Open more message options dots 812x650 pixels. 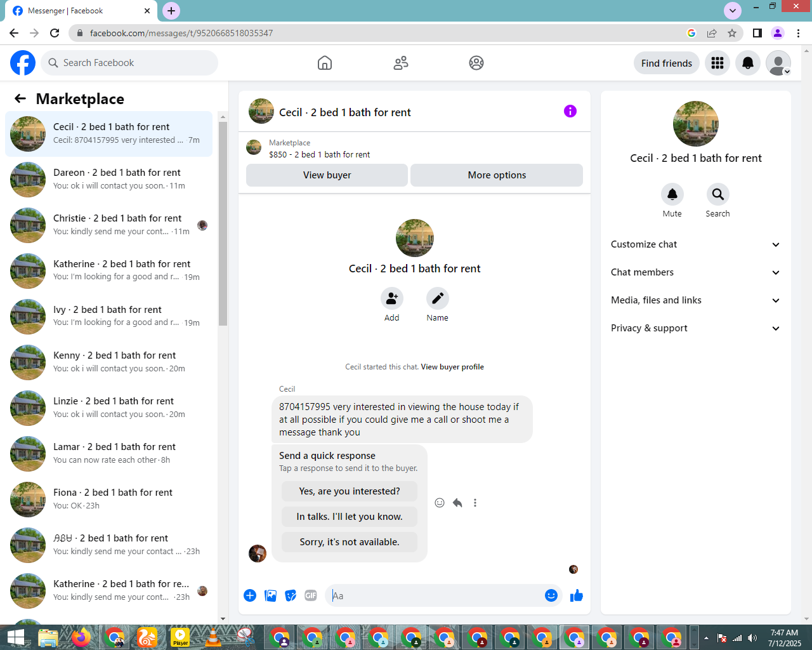pos(475,503)
